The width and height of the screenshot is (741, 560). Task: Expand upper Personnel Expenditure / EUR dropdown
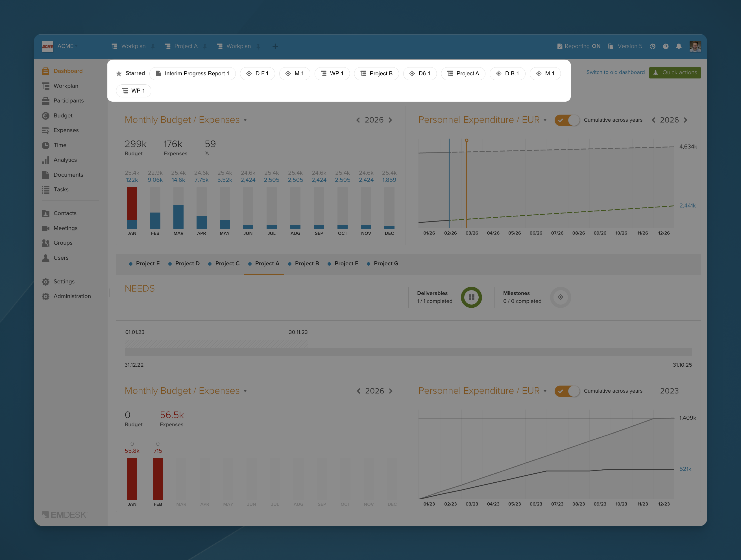point(545,120)
